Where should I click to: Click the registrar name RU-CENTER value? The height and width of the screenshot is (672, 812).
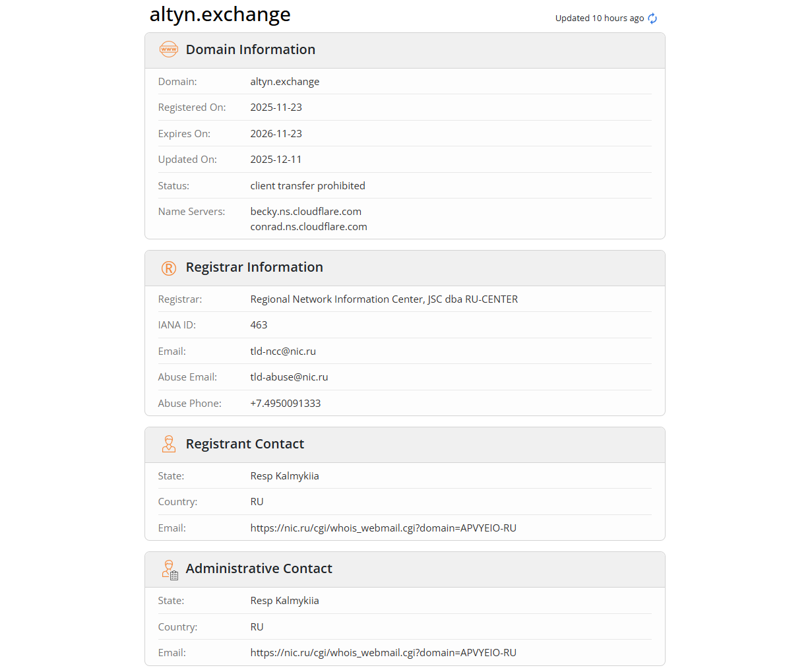pos(384,299)
